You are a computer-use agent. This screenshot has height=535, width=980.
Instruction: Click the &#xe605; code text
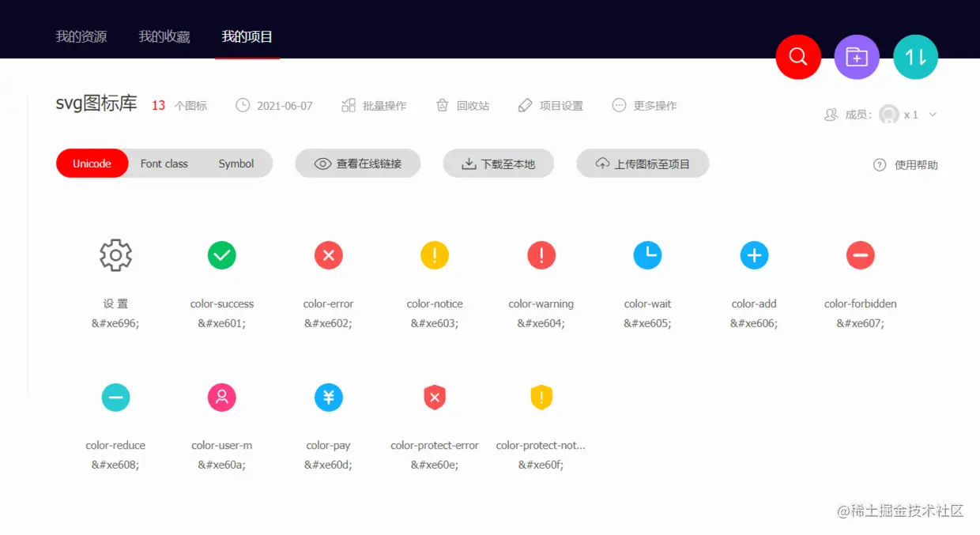[647, 323]
